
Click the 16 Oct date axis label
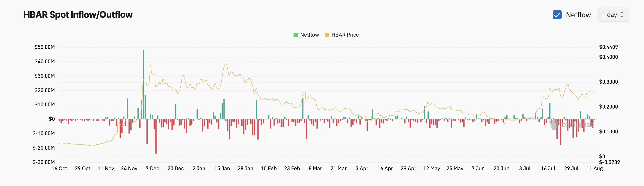(59, 168)
